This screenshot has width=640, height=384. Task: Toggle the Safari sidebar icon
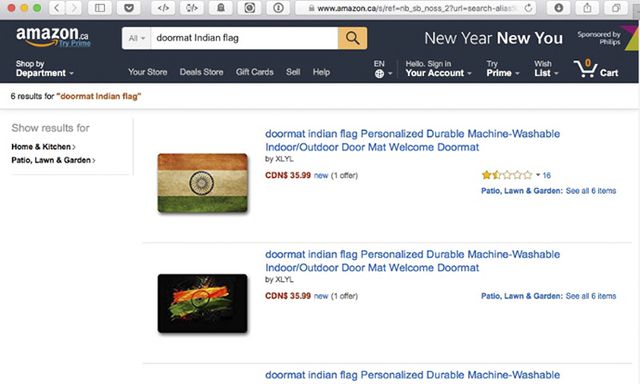100,8
